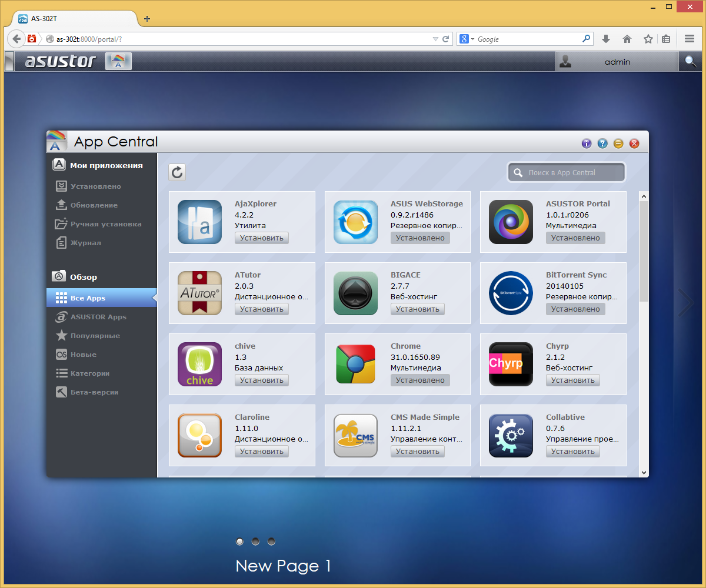The image size is (706, 588).
Task: Click app list scrollbar up arrow
Action: (644, 196)
